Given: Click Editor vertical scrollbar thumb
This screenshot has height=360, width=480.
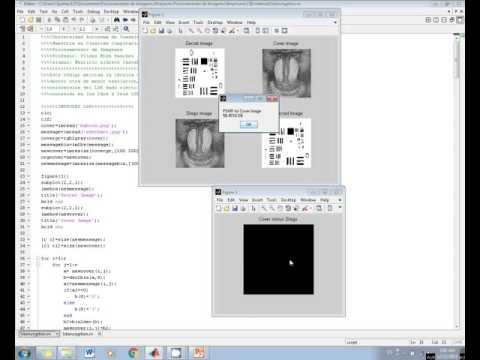Looking at the screenshot, I should (458, 59).
